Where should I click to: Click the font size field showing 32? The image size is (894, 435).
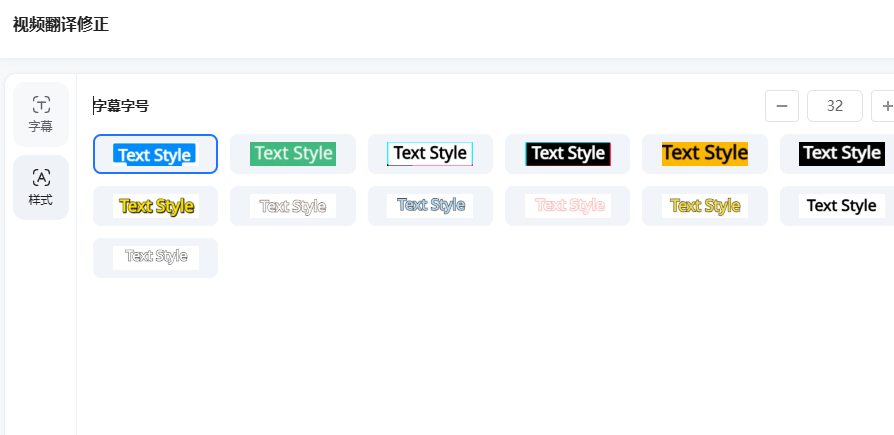pyautogui.click(x=834, y=106)
